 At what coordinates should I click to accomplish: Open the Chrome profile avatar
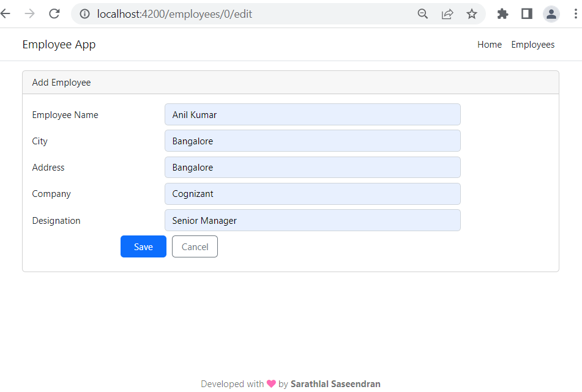[551, 14]
